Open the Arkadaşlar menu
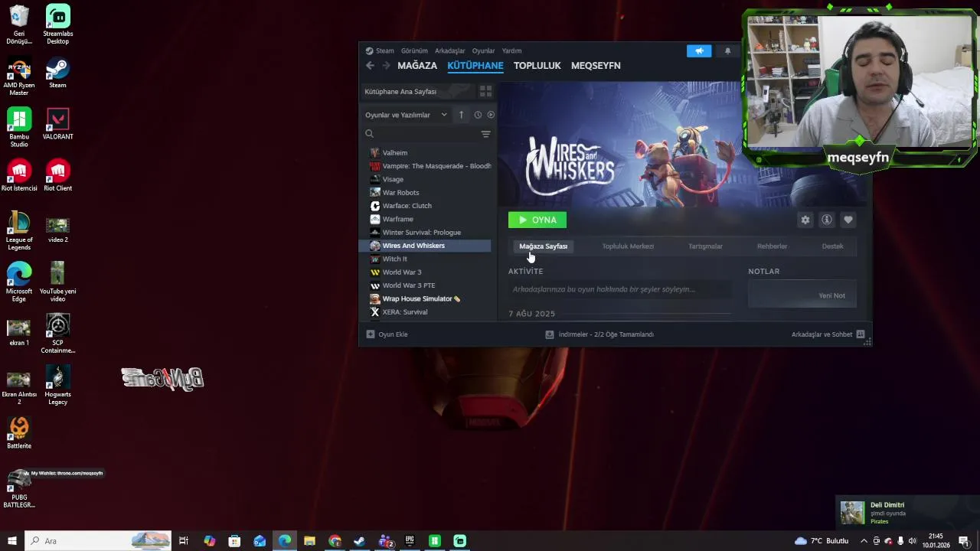Viewport: 980px width, 551px height. pyautogui.click(x=450, y=51)
